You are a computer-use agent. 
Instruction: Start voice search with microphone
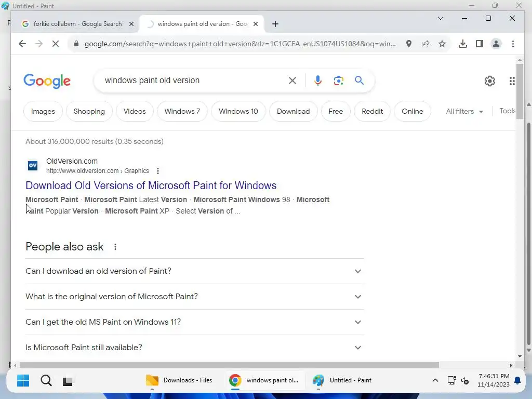click(317, 81)
